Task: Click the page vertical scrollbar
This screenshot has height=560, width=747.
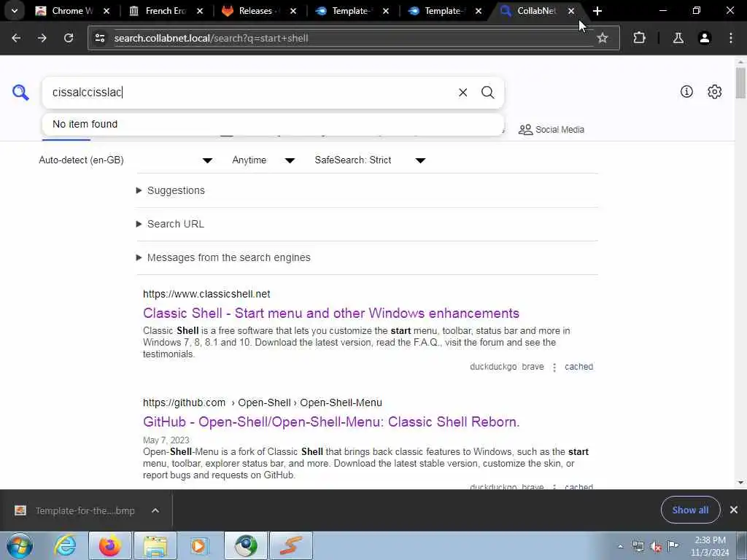Action: [x=740, y=83]
